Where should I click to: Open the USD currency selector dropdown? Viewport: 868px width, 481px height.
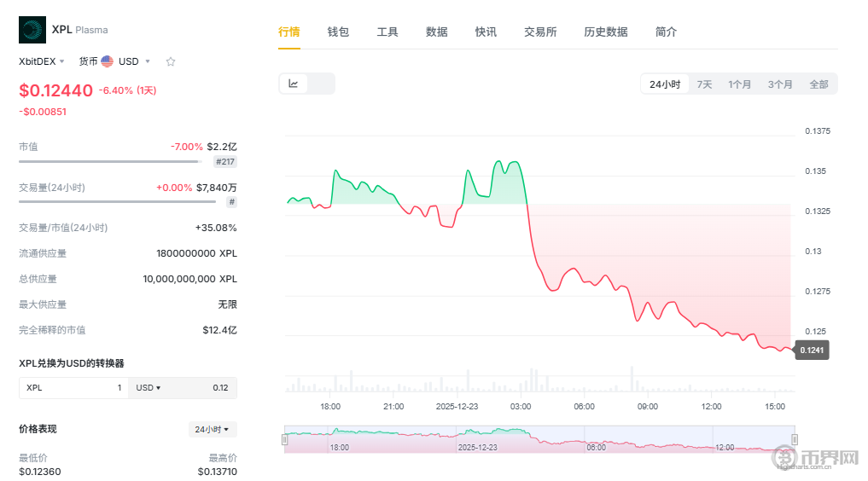tap(134, 61)
